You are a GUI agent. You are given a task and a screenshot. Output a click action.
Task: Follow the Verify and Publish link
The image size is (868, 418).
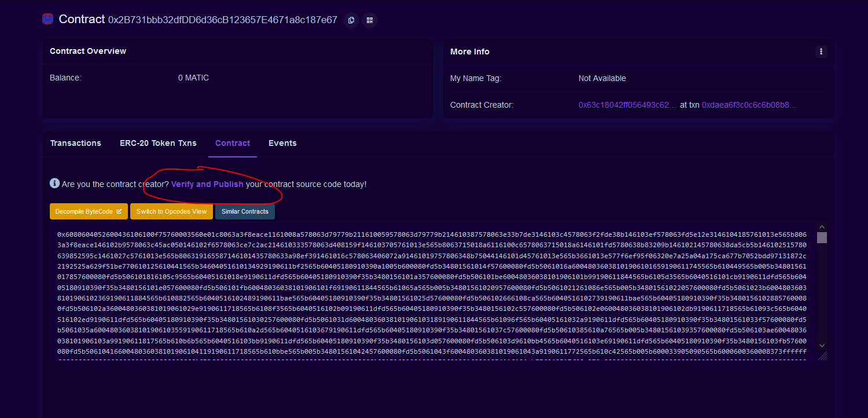coord(207,184)
